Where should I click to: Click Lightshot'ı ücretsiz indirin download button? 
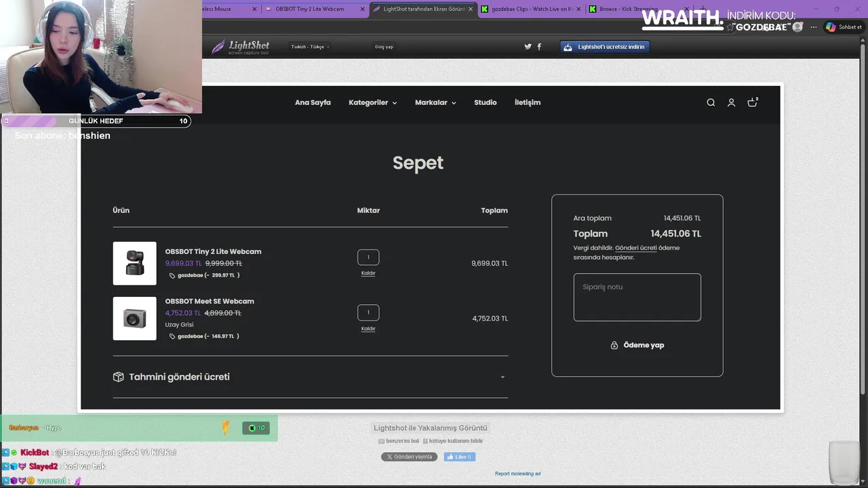[x=605, y=47]
